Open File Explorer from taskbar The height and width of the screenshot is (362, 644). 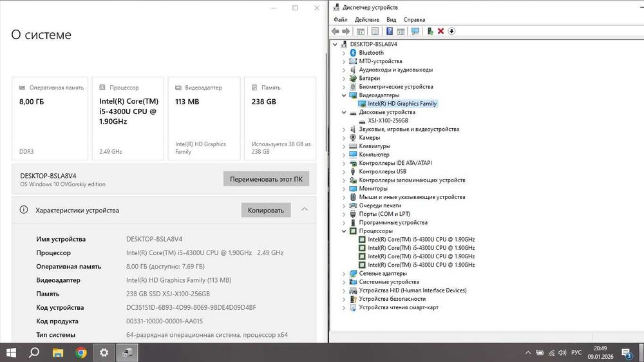pyautogui.click(x=58, y=352)
